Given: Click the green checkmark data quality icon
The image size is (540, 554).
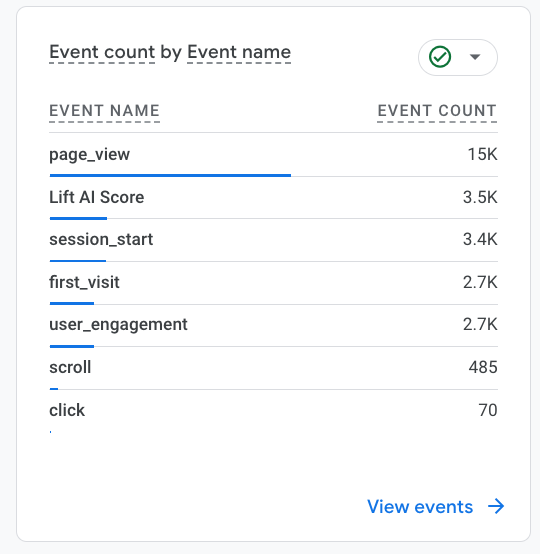Looking at the screenshot, I should [440, 57].
